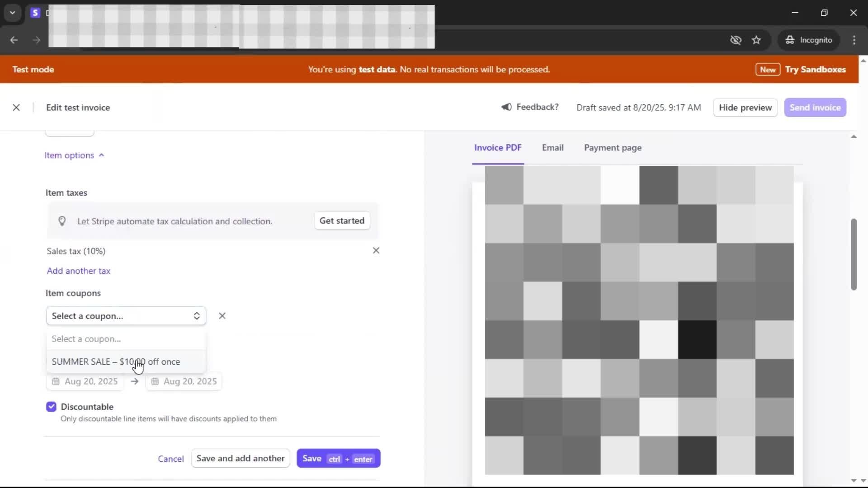Open the Select a coupon dropdown
868x488 pixels.
tap(126, 316)
